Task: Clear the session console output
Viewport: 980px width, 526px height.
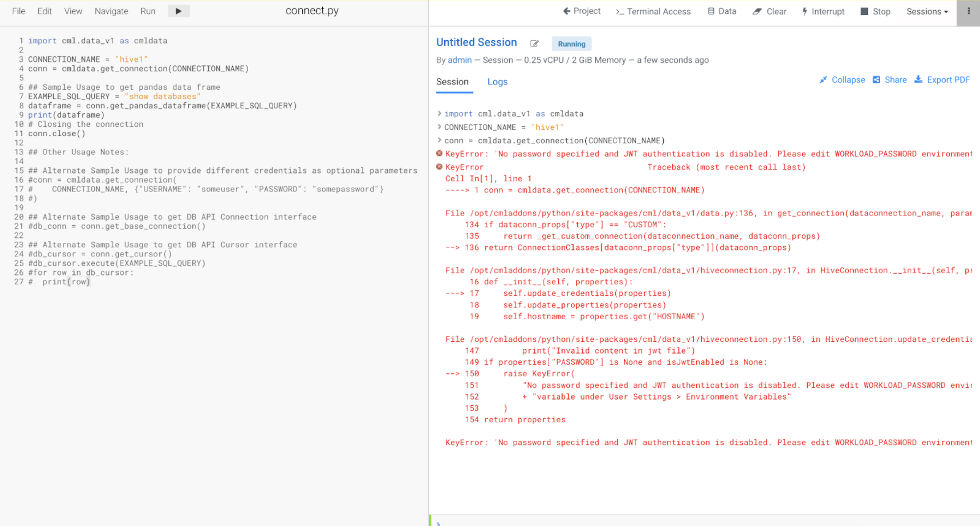Action: (x=770, y=11)
